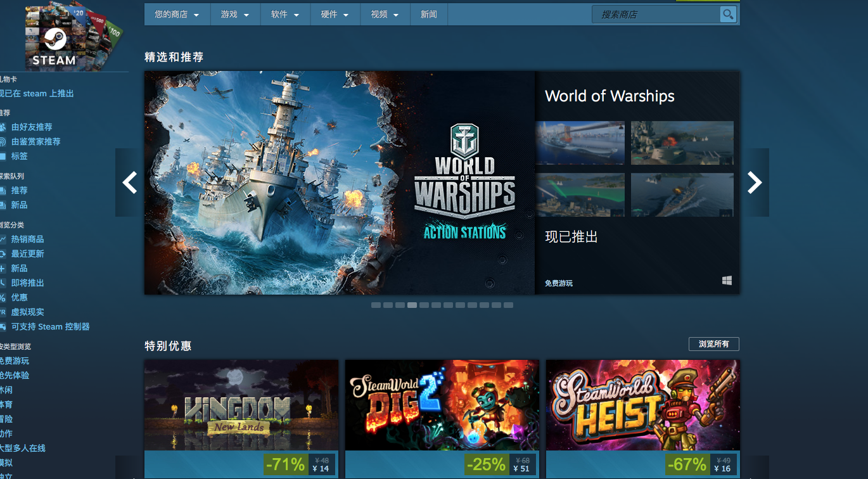
Task: Click the 现已推出 label in the featured panel
Action: 571,237
